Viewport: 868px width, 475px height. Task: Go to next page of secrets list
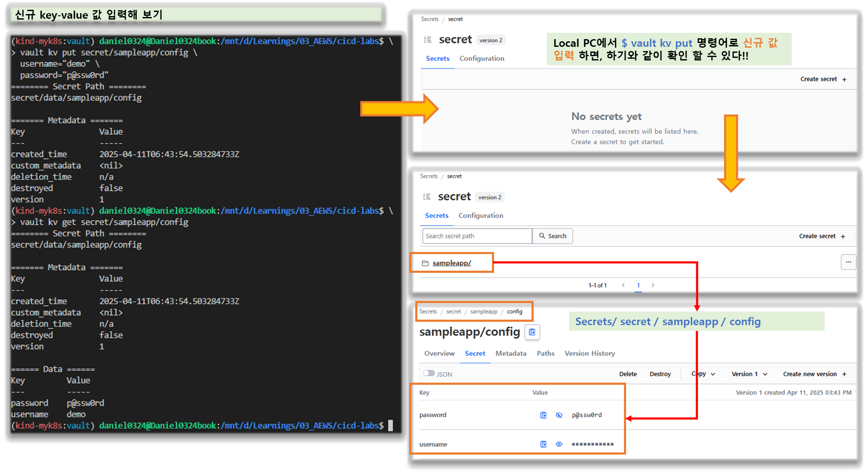pyautogui.click(x=653, y=285)
